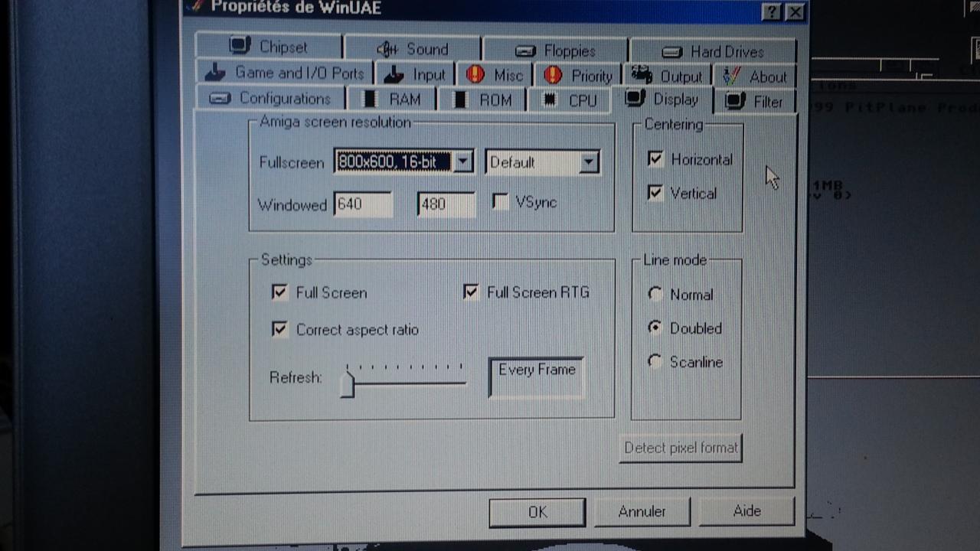Click the monitor icon on Display tab
Screen dimensions: 980x551
(635, 99)
